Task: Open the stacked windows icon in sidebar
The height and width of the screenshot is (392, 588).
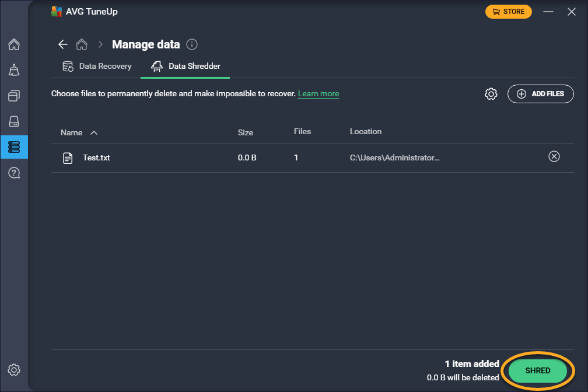Action: pos(14,96)
